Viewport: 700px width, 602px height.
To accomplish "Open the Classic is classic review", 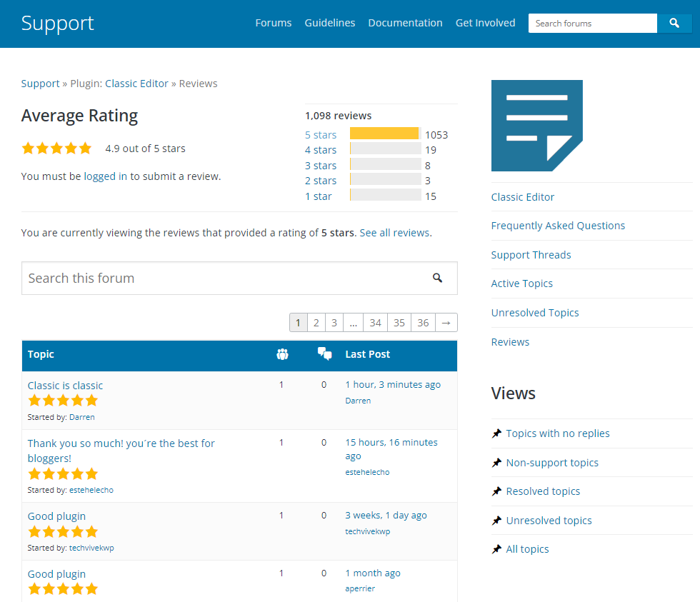I will 65,386.
